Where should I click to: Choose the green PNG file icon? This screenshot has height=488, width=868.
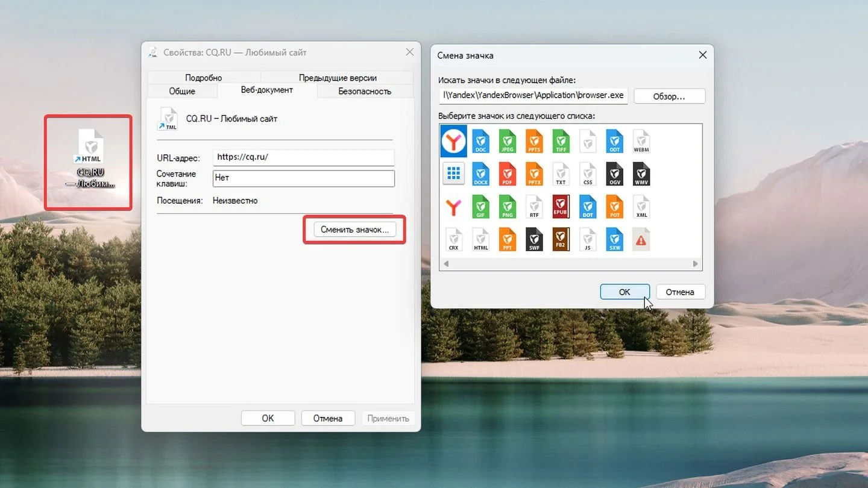(508, 207)
